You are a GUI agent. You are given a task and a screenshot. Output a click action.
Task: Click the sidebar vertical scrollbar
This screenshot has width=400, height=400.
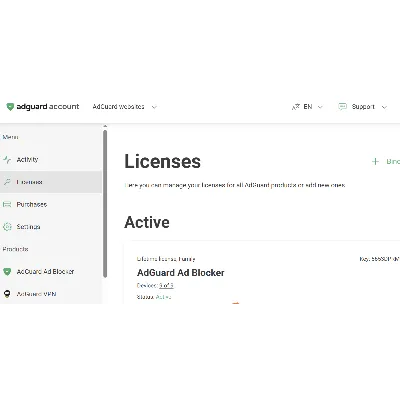[105, 203]
